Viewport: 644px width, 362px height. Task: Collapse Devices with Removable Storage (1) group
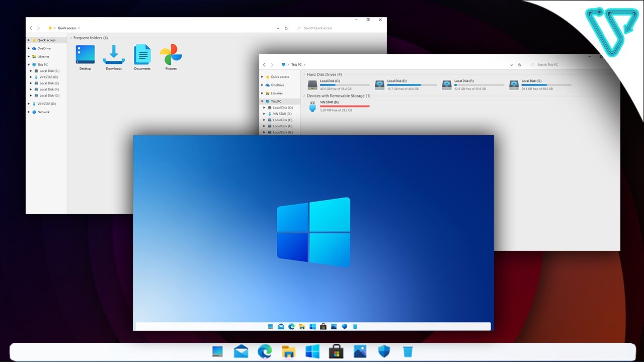pos(304,96)
